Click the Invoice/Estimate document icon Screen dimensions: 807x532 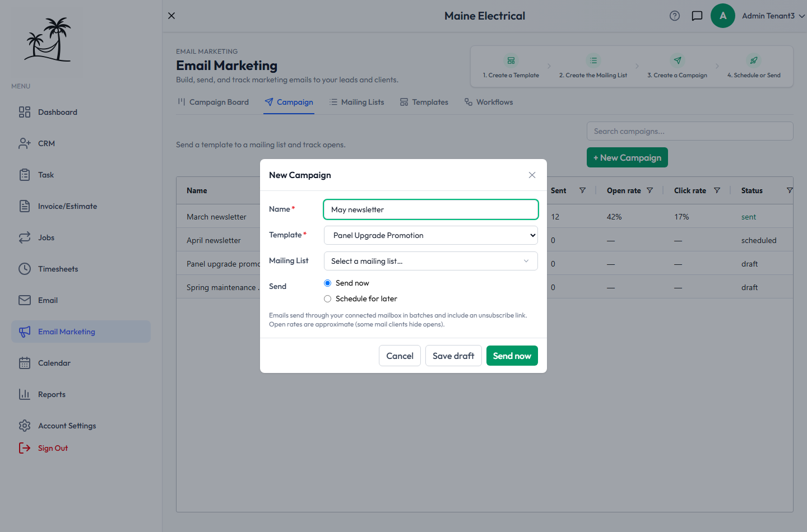(25, 206)
